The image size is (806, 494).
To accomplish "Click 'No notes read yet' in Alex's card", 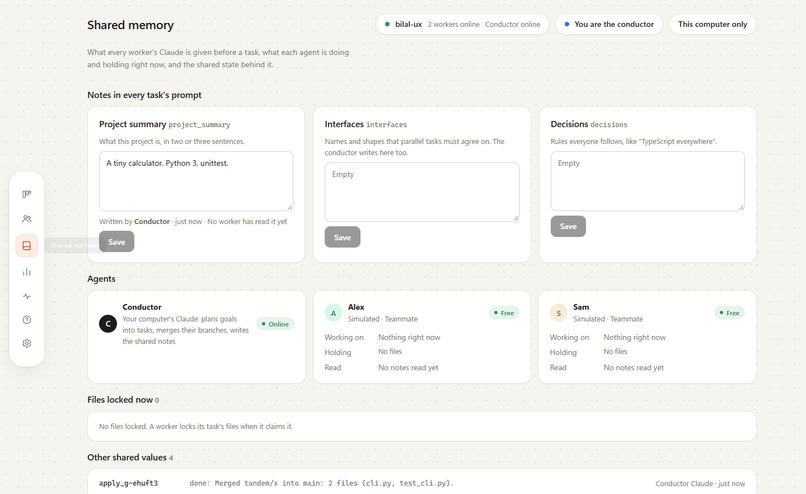I will pyautogui.click(x=409, y=368).
